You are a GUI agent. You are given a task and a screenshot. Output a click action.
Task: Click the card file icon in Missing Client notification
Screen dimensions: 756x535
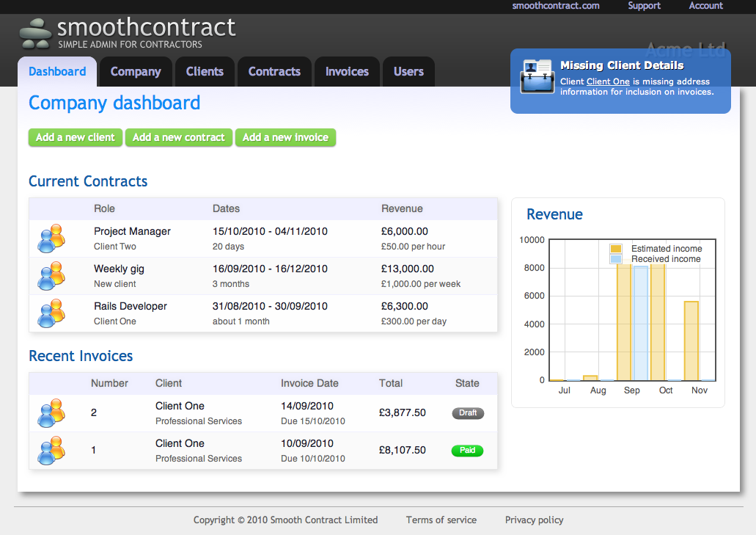click(537, 77)
